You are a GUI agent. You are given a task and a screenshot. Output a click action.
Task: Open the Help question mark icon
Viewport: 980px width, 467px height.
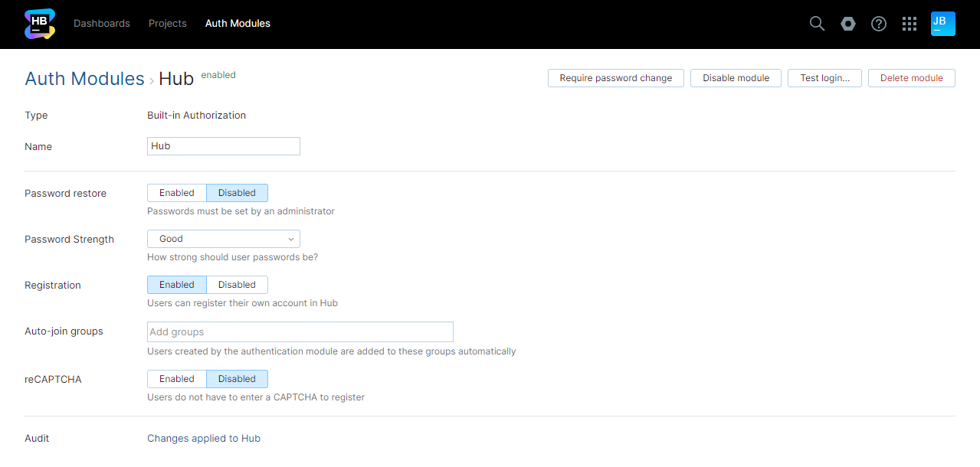tap(878, 24)
